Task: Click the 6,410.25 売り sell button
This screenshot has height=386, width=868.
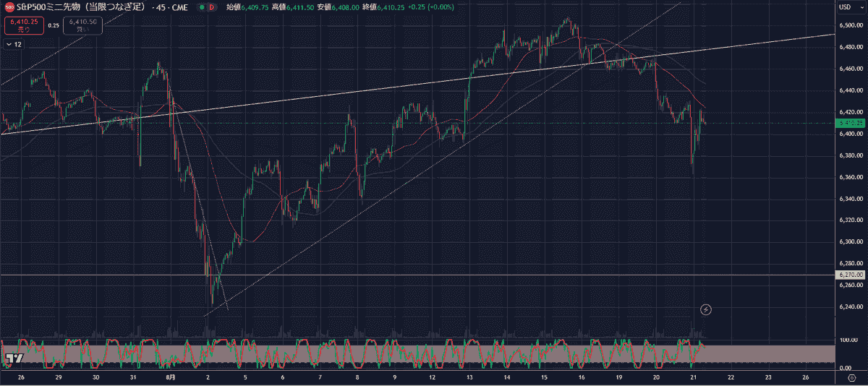Action: coord(24,26)
